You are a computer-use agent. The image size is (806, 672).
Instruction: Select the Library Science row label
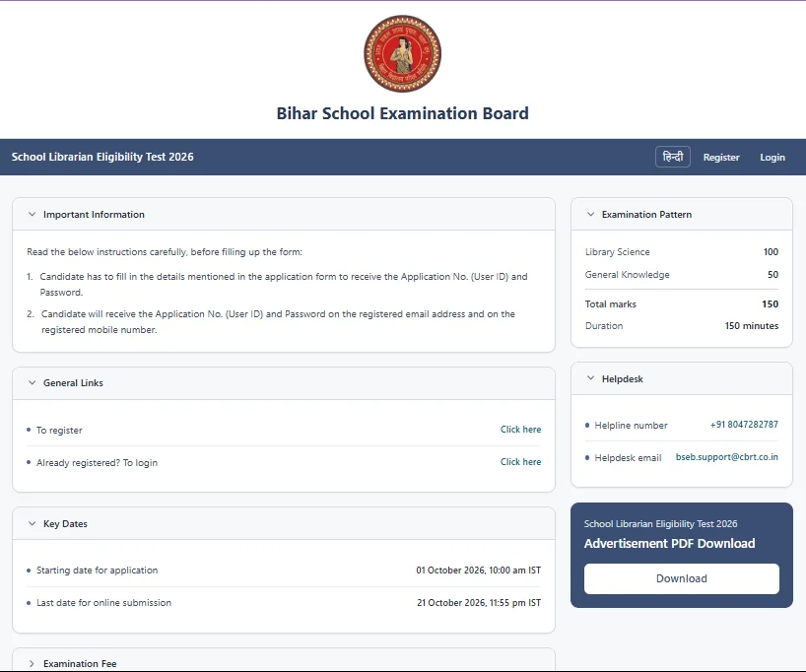pyautogui.click(x=618, y=252)
